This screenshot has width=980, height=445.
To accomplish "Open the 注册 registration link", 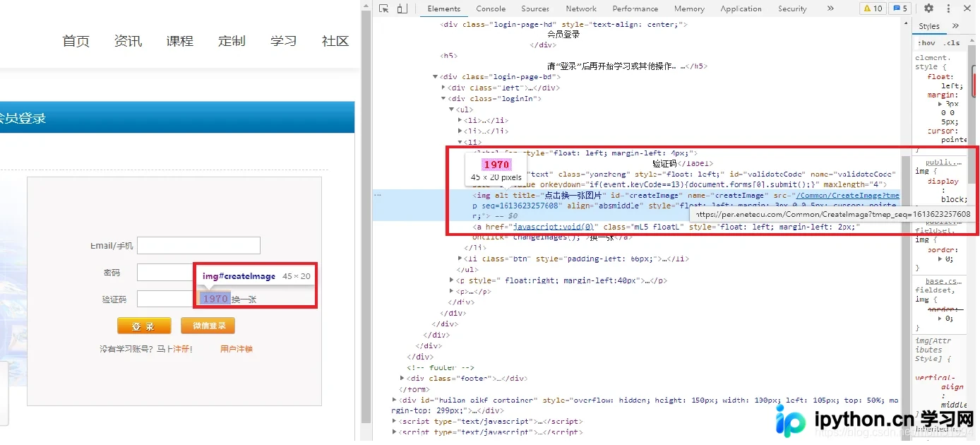I will (x=182, y=349).
